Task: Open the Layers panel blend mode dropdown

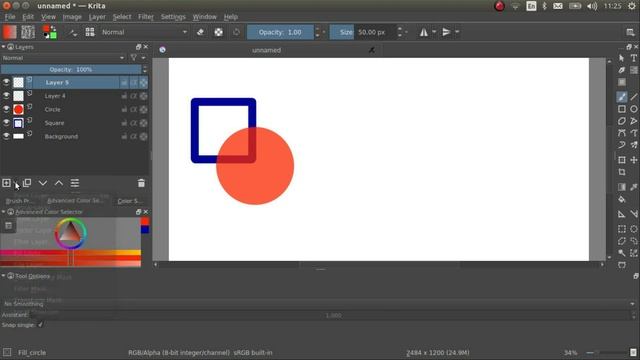Action: click(x=63, y=58)
